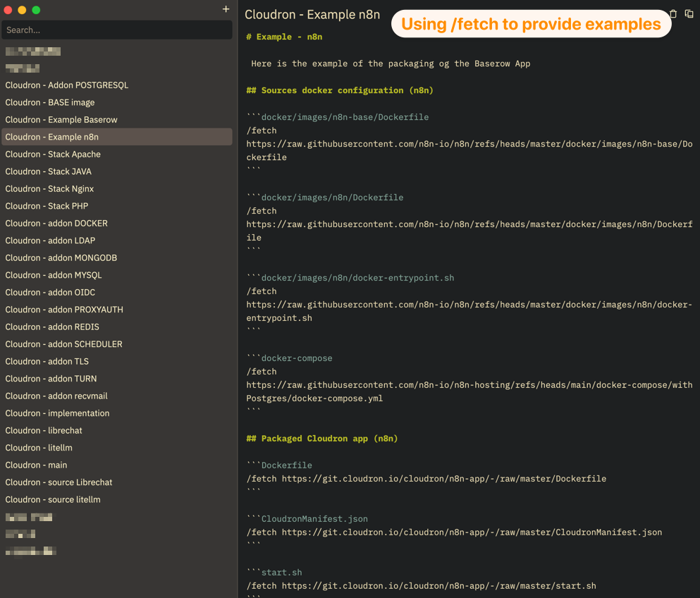Click '## Sources docker configuration (n8n)' heading
The height and width of the screenshot is (598, 700).
[x=340, y=90]
